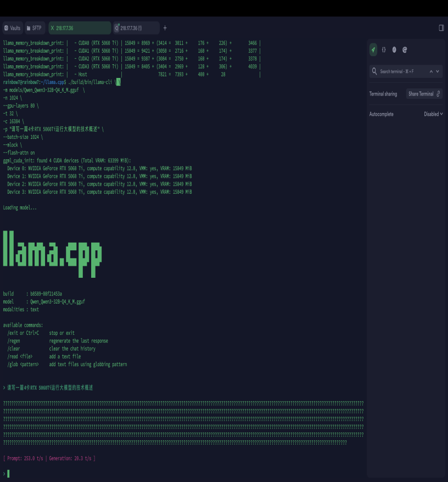Viewport: 448px width, 482px height.
Task: Click the '--batch-size 1024' argument line
Action: click(x=23, y=137)
